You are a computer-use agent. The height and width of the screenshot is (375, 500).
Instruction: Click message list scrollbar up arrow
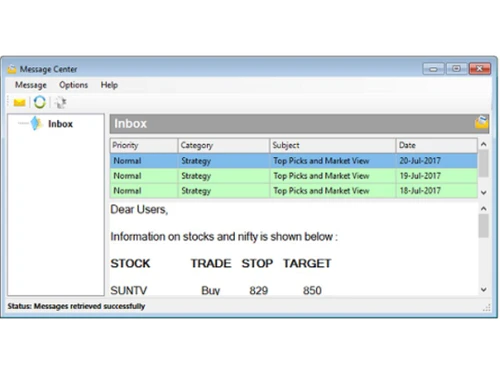click(x=484, y=144)
